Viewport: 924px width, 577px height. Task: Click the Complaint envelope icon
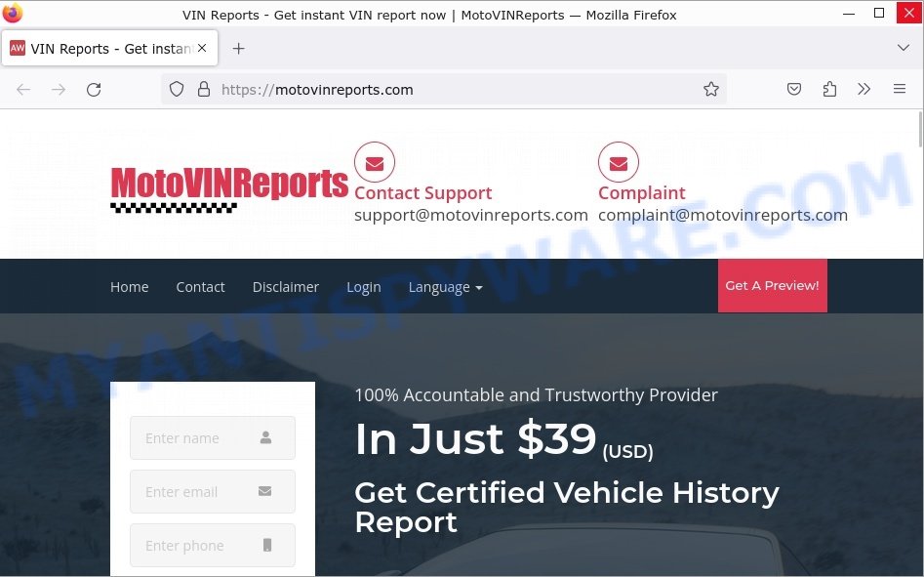coord(619,162)
